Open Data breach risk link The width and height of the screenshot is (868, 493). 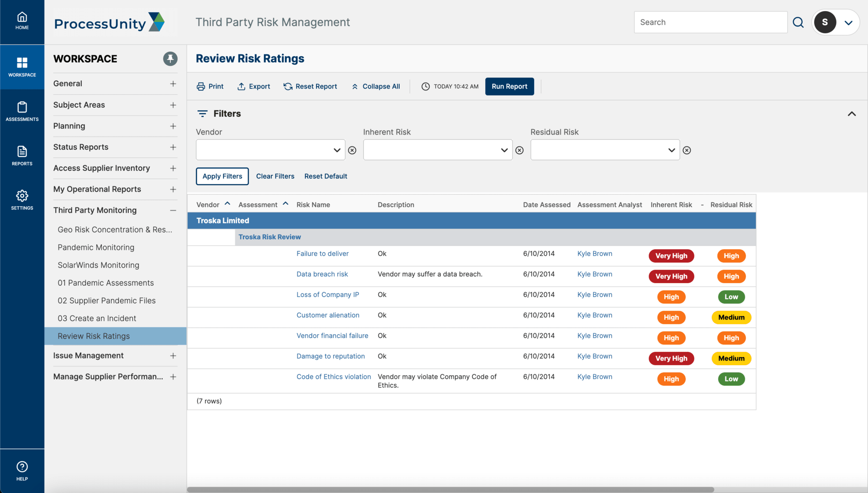pyautogui.click(x=322, y=274)
